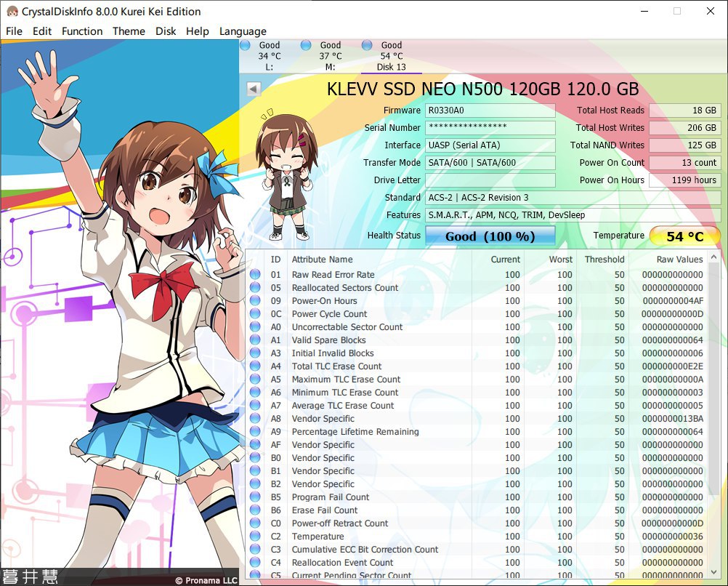Select the M: drive tab

[330, 56]
